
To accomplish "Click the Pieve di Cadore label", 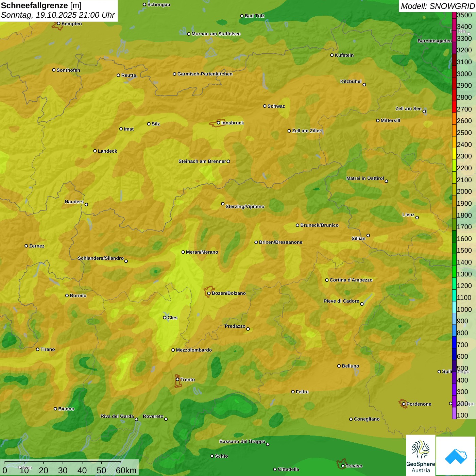I will point(341,301).
